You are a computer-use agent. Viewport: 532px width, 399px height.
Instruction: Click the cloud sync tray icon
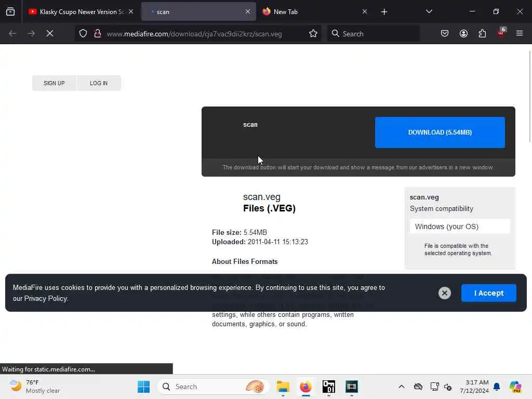[x=418, y=387]
